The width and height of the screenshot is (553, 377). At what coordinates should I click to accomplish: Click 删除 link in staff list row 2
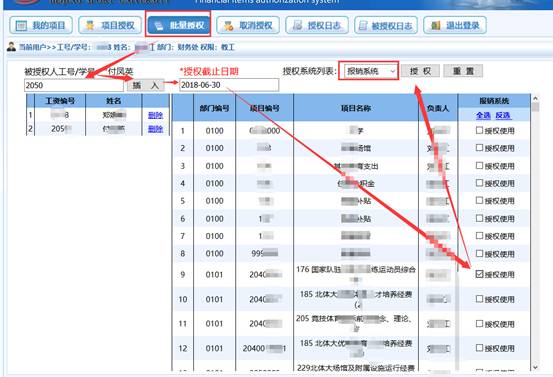pyautogui.click(x=155, y=129)
